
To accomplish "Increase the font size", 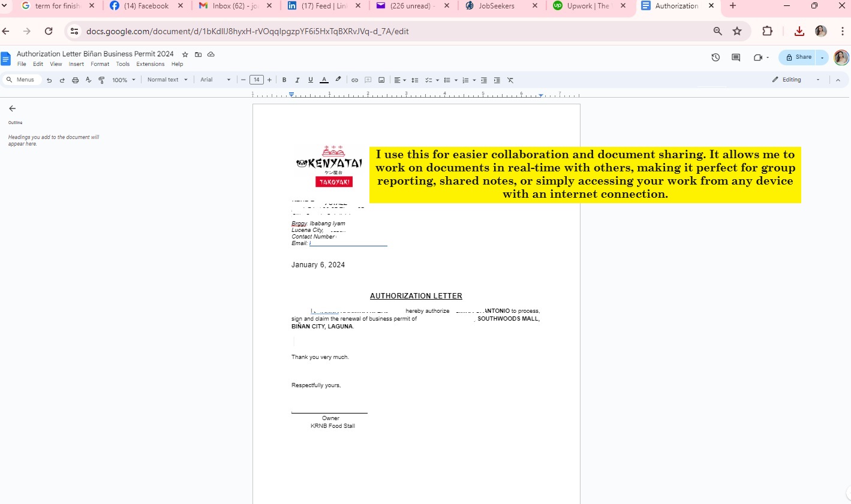I will (x=269, y=80).
